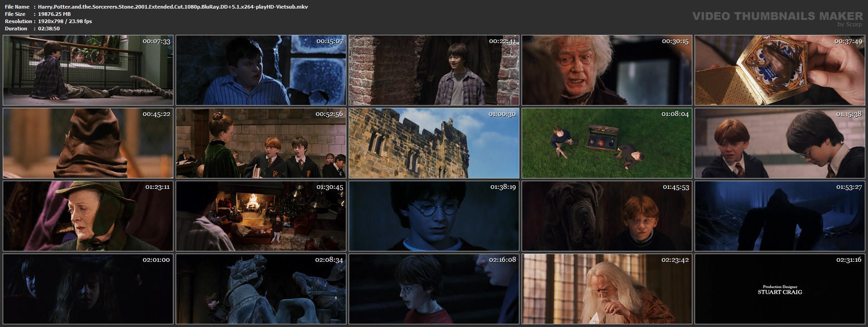Open the chocolate frog thumbnail at 00:37:49
The height and width of the screenshot is (327, 868).
780,70
